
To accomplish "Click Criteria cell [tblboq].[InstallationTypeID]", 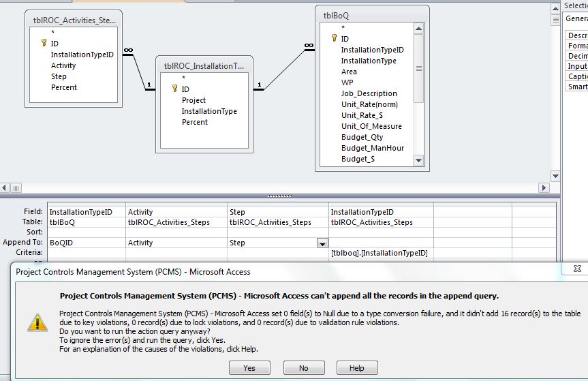I will pos(381,253).
